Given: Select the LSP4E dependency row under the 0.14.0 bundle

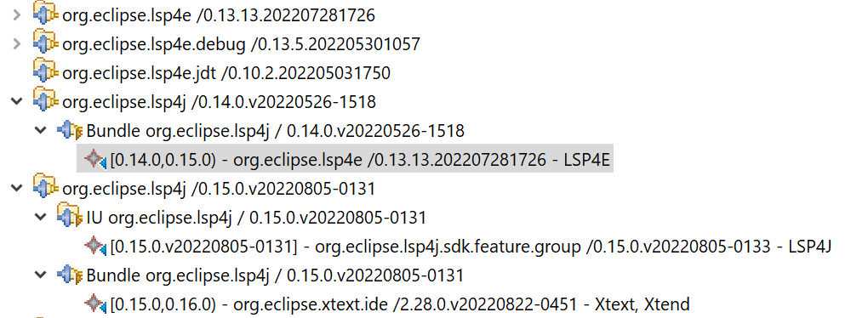Looking at the screenshot, I should [x=345, y=159].
